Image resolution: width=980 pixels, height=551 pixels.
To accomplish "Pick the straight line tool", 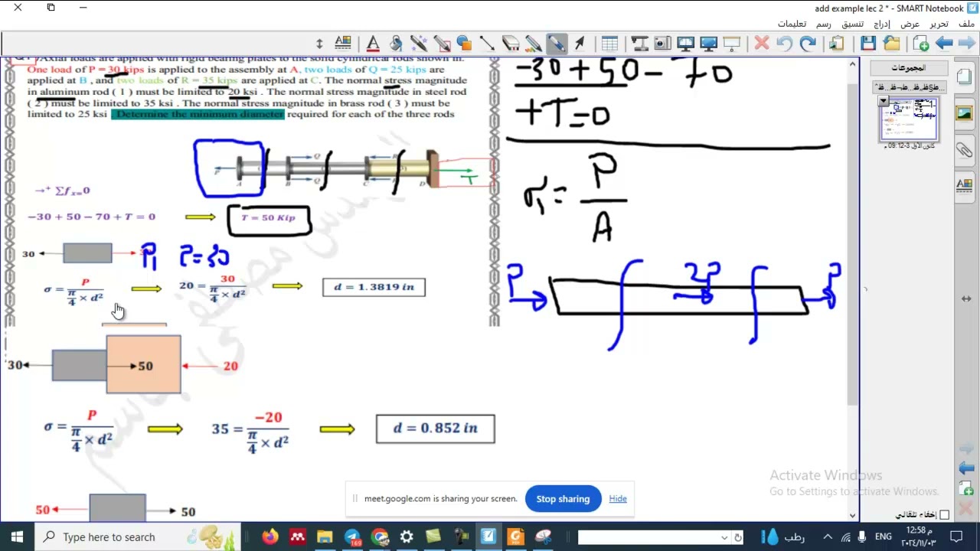I will pos(487,44).
